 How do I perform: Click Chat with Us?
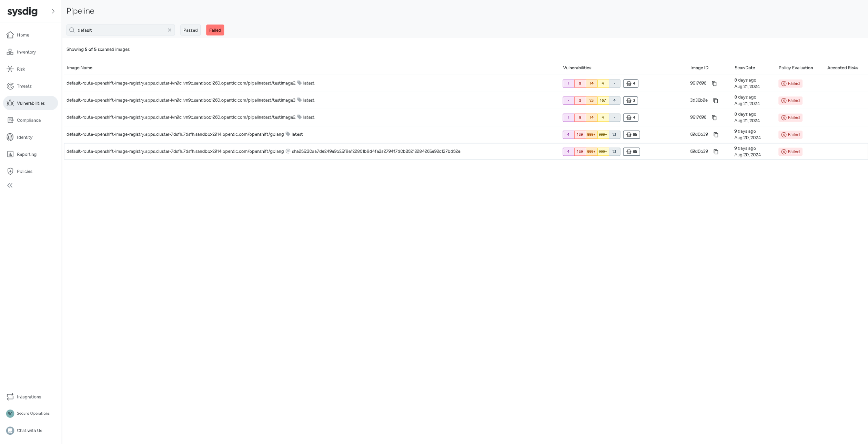(29, 431)
